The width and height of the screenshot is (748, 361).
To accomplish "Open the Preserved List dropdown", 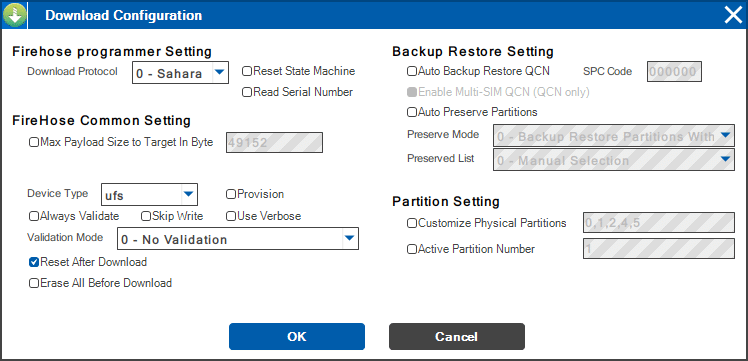I will pyautogui.click(x=613, y=159).
